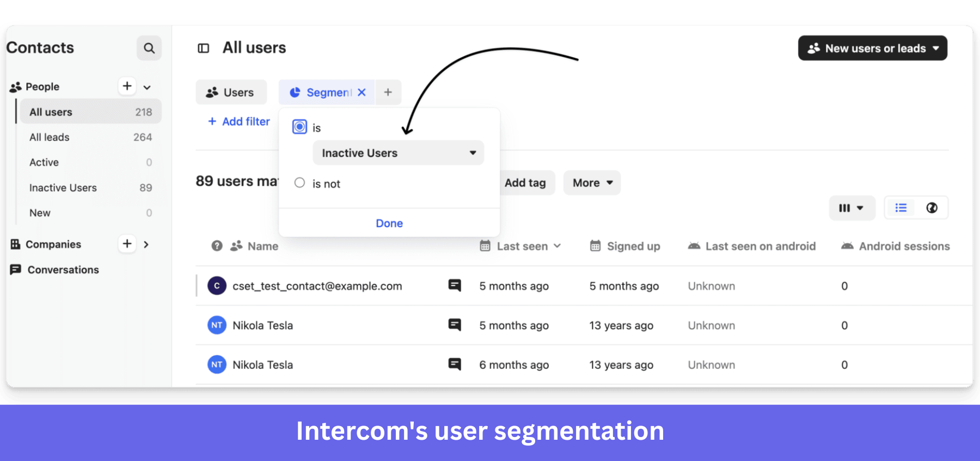Image resolution: width=980 pixels, height=461 pixels.
Task: Expand the Companies section chevron
Action: 146,245
